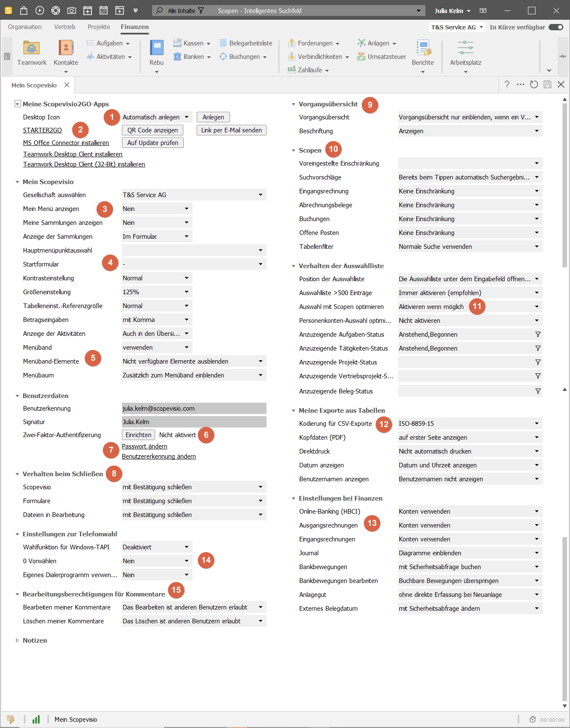The width and height of the screenshot is (570, 728).
Task: Open the Tabellenfilter dropdown
Action: 470,247
